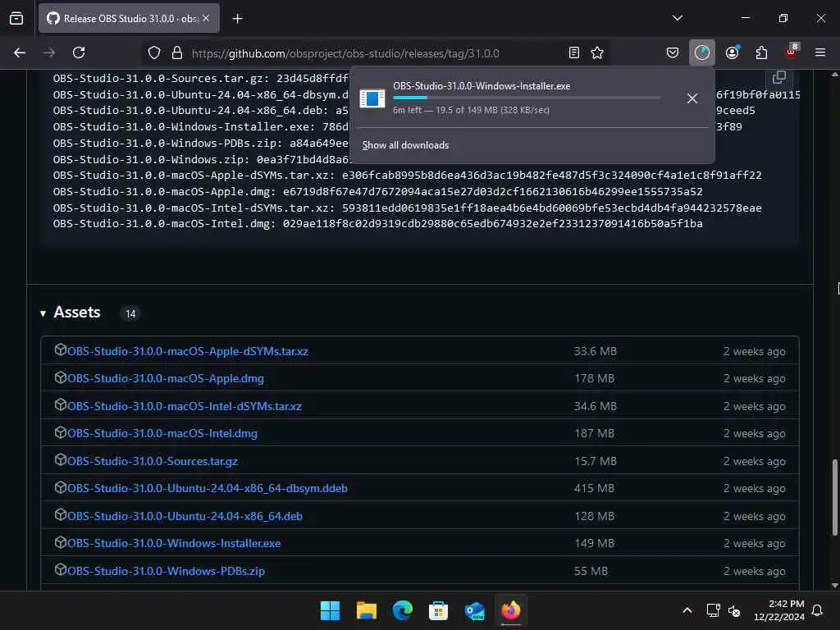
Task: Click the page vertical scrollbar thumb
Action: tap(834, 496)
